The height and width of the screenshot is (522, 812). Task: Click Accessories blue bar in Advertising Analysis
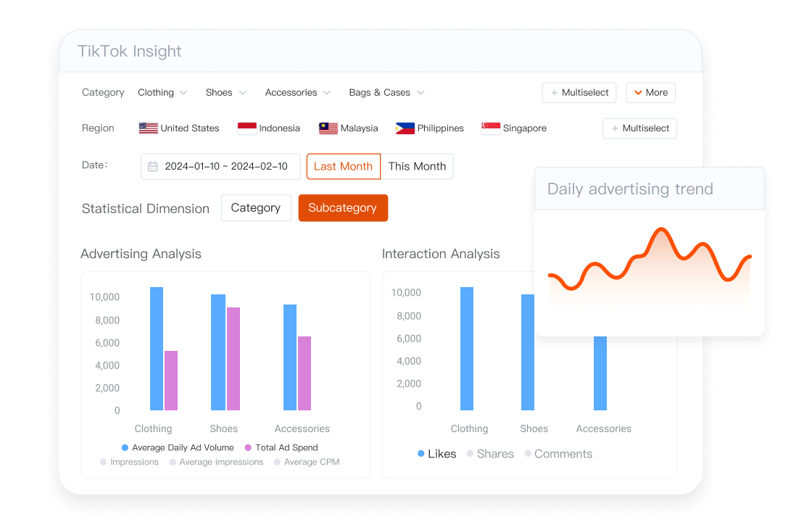click(290, 357)
